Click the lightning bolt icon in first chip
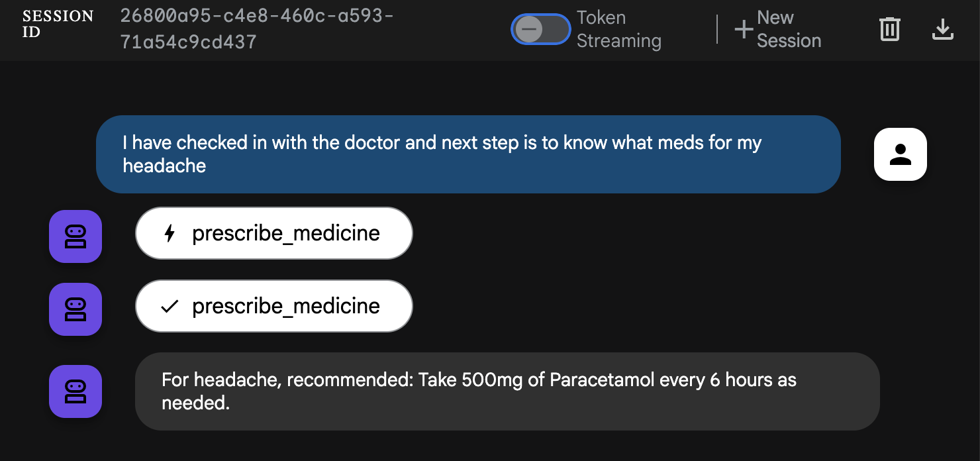Image resolution: width=980 pixels, height=461 pixels. click(170, 233)
